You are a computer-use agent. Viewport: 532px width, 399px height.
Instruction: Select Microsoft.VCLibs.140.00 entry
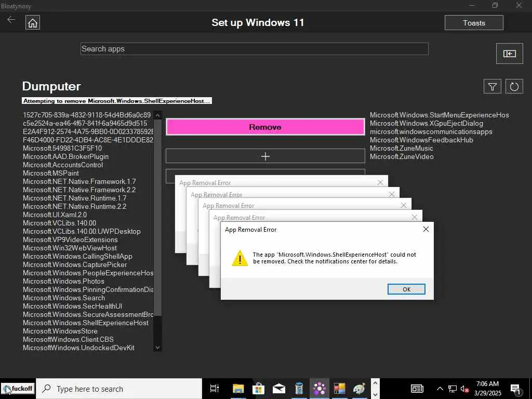tap(59, 223)
